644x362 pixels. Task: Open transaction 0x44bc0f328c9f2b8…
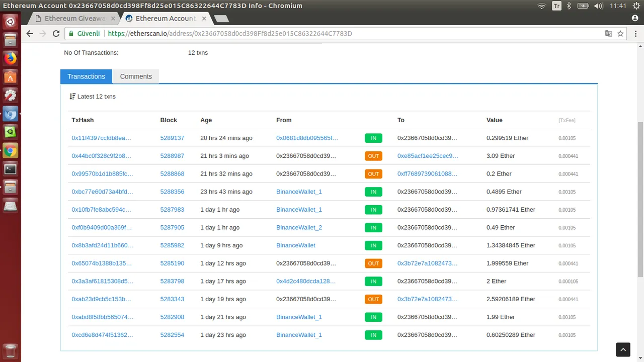[x=101, y=156]
